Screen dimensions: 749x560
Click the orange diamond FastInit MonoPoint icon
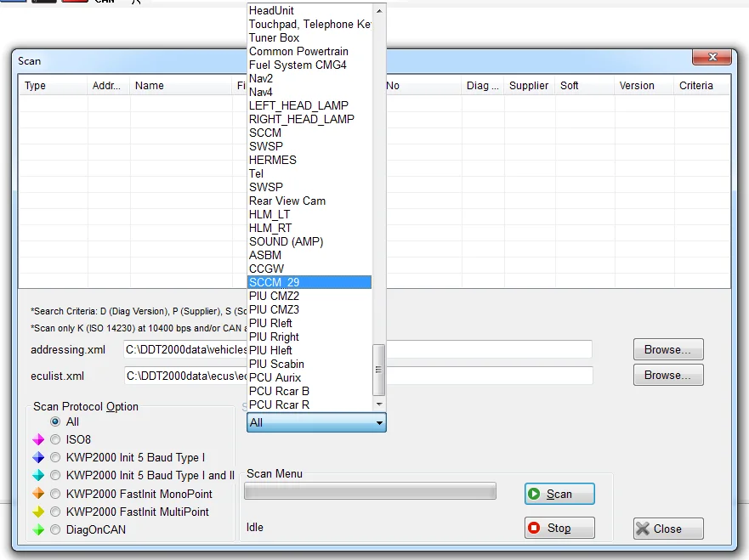point(38,494)
